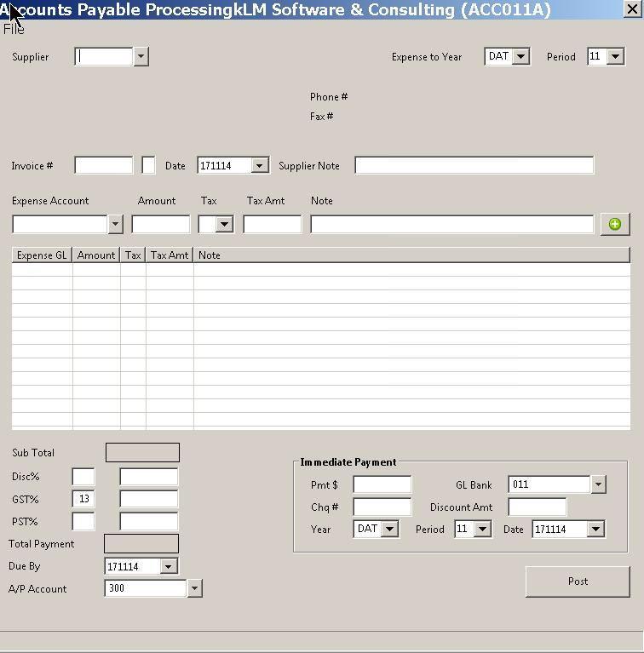
Task: Click the PST% amount field
Action: tap(149, 521)
